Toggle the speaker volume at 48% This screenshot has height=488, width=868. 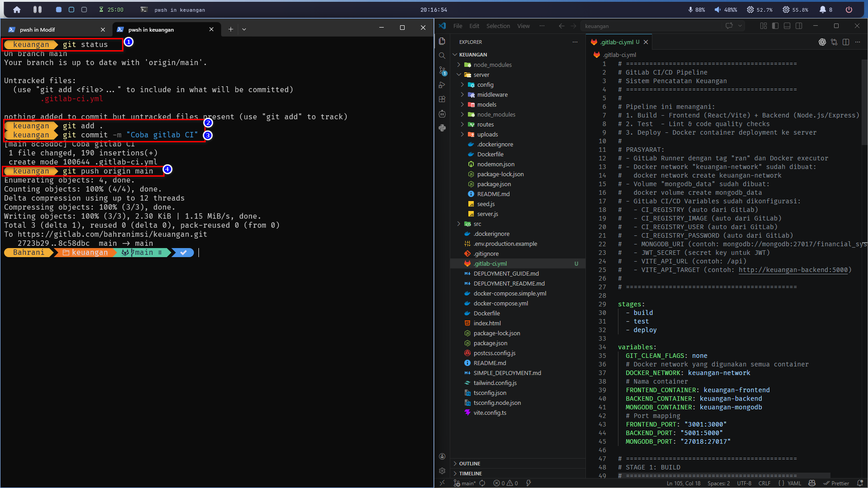726,9
